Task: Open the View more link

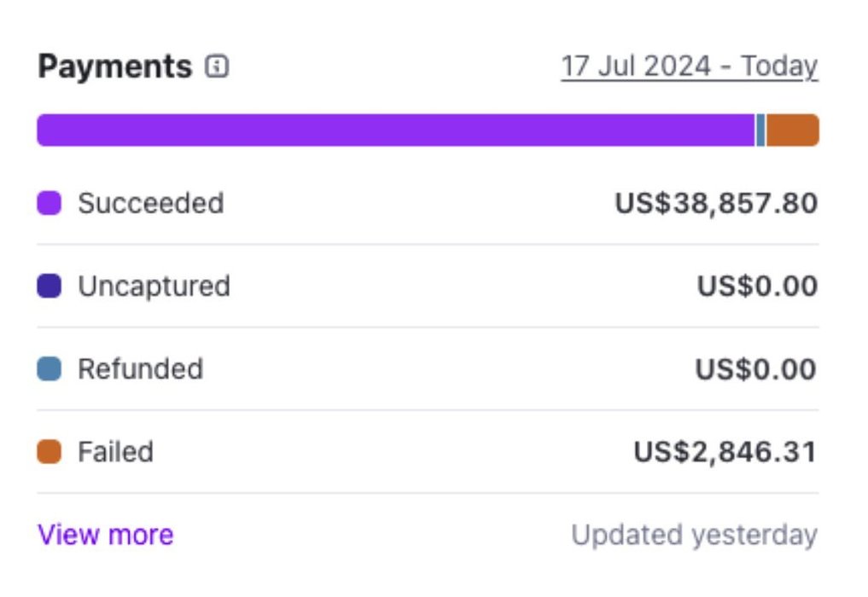Action: pyautogui.click(x=106, y=535)
